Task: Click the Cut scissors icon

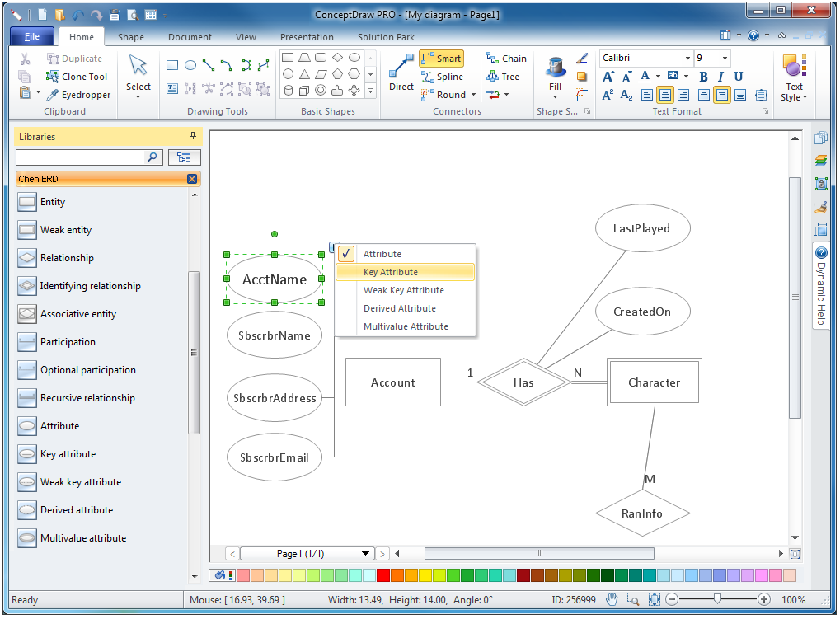Action: [x=26, y=59]
